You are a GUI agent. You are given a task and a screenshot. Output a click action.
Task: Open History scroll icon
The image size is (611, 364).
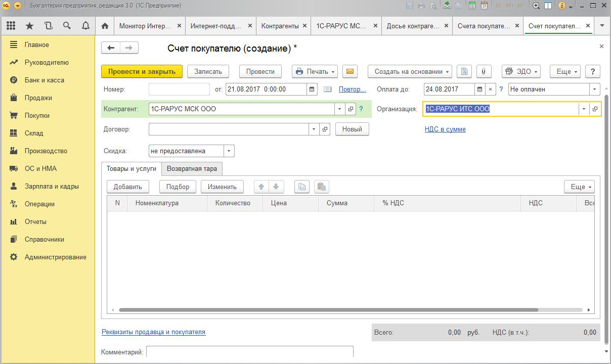click(x=48, y=26)
